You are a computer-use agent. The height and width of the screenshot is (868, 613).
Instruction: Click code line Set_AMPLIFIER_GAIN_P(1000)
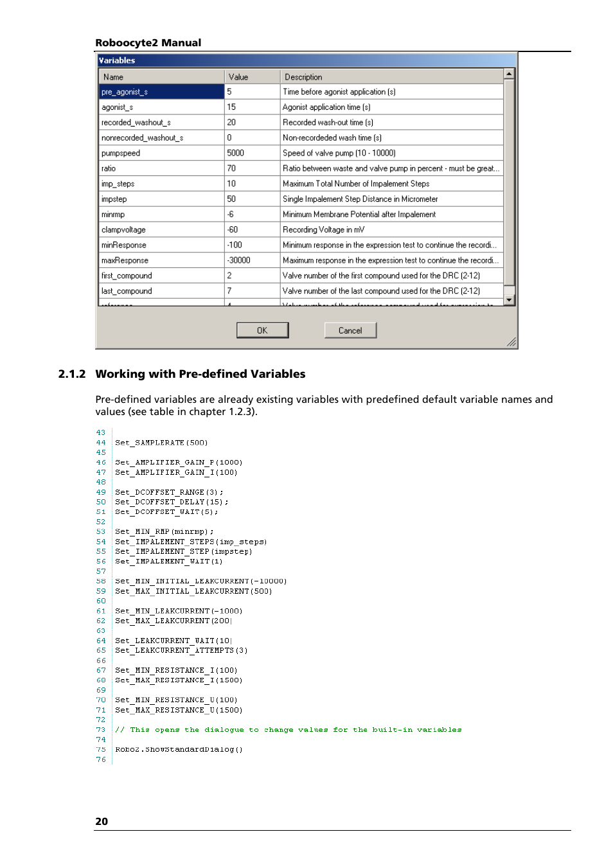tap(179, 463)
